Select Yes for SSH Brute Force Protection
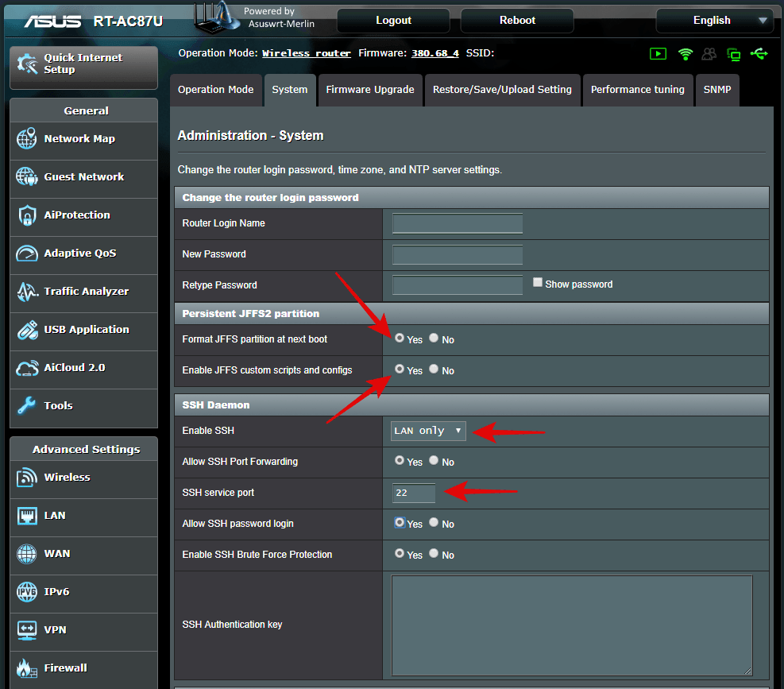784x689 pixels. coord(399,553)
